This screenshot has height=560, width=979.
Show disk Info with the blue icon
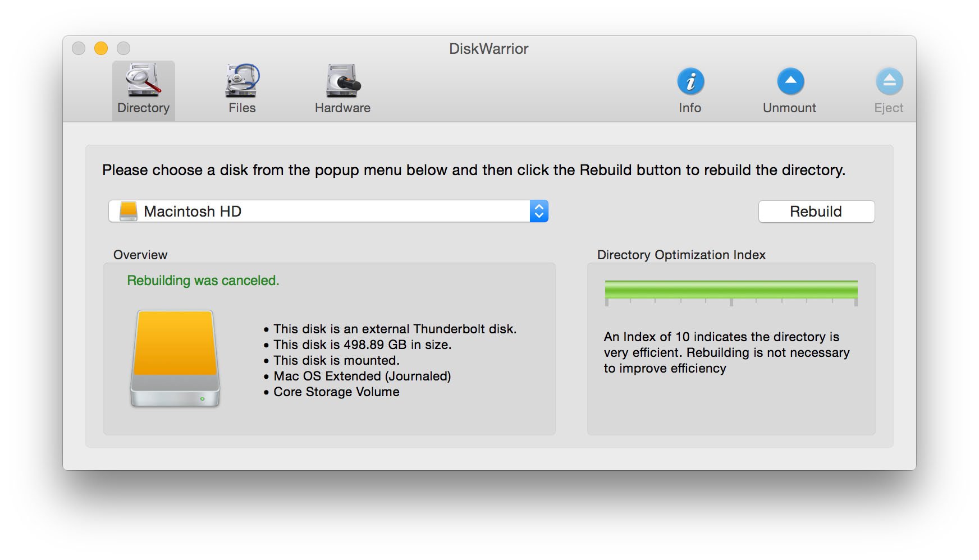[690, 81]
